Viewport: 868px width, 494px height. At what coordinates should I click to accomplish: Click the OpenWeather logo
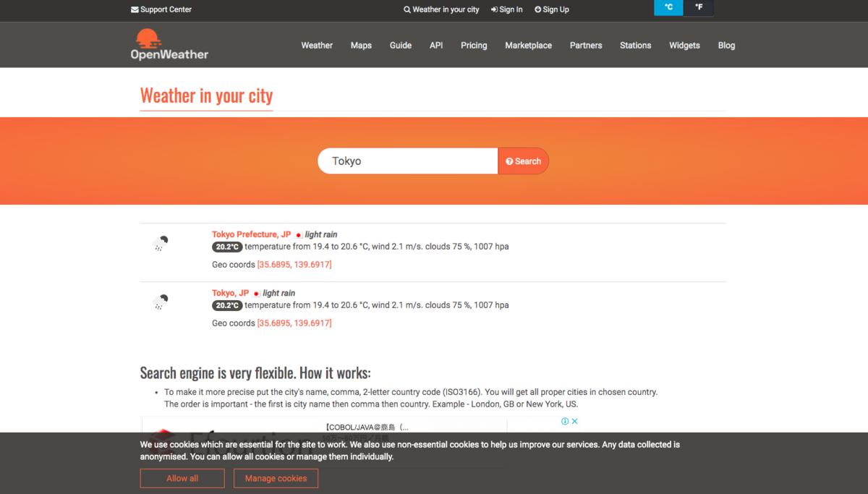pos(169,44)
